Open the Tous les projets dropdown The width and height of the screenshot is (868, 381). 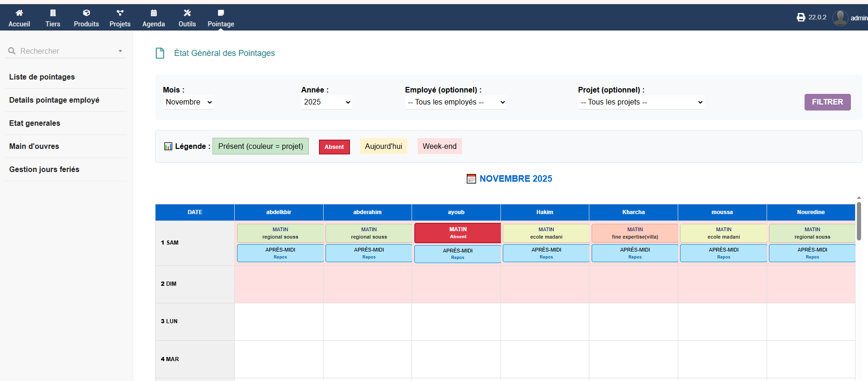(641, 102)
